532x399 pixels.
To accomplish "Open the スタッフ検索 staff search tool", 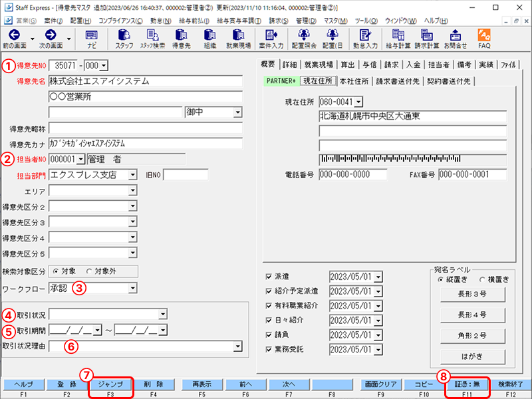I will (152, 38).
